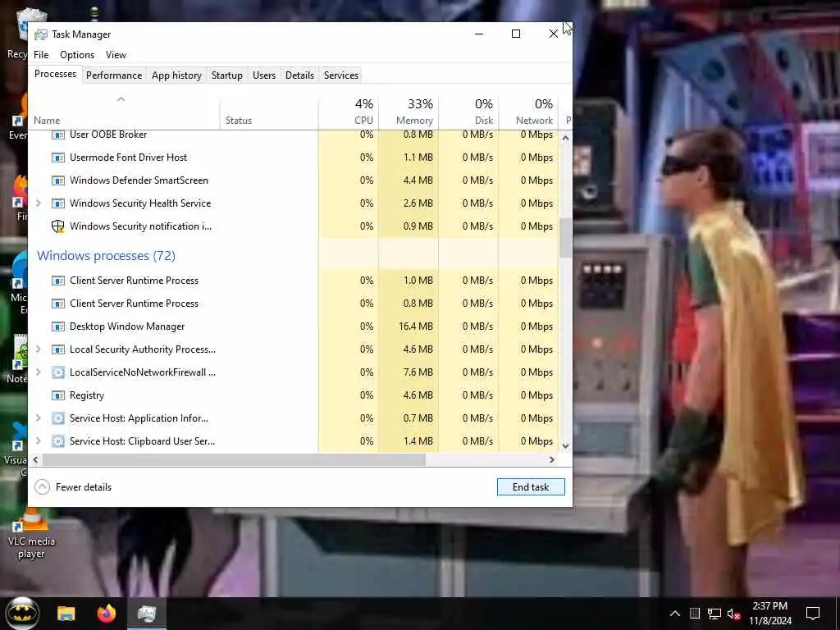Click the Usermode Font Driver Host icon

58,157
